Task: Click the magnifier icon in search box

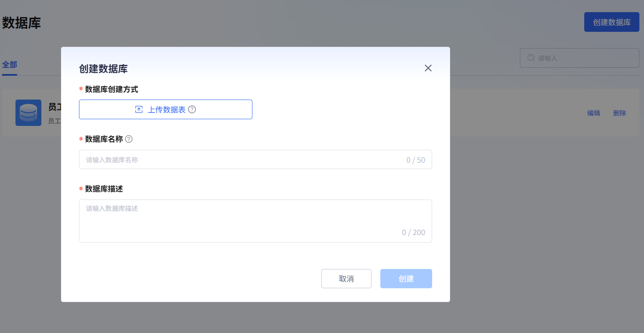Action: [x=531, y=58]
